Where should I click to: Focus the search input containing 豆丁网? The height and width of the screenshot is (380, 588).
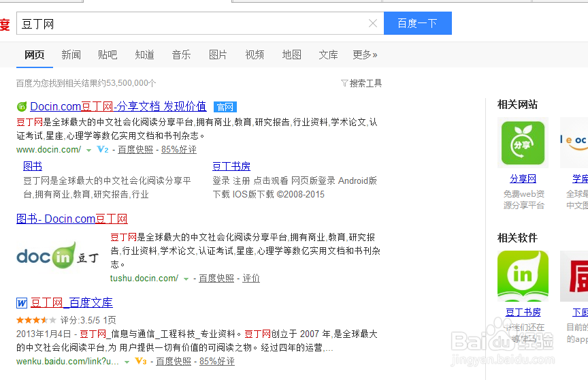tap(200, 23)
